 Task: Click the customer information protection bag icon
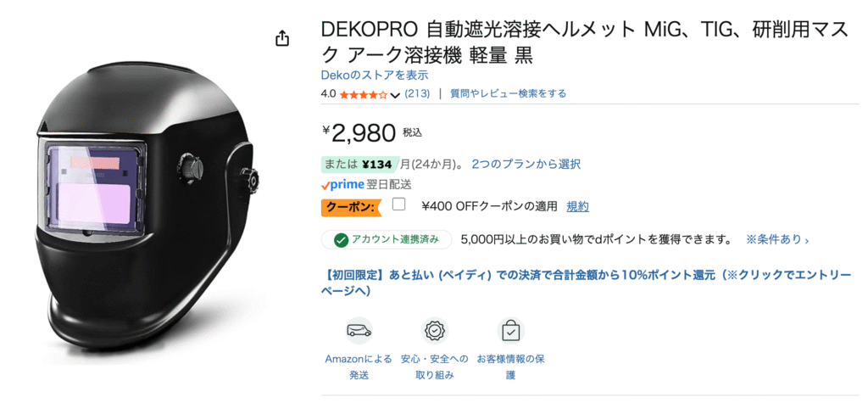[510, 329]
